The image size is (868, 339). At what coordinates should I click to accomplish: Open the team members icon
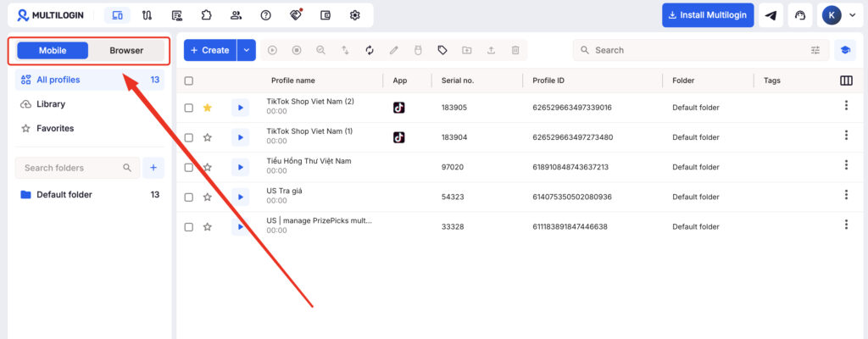[x=236, y=15]
